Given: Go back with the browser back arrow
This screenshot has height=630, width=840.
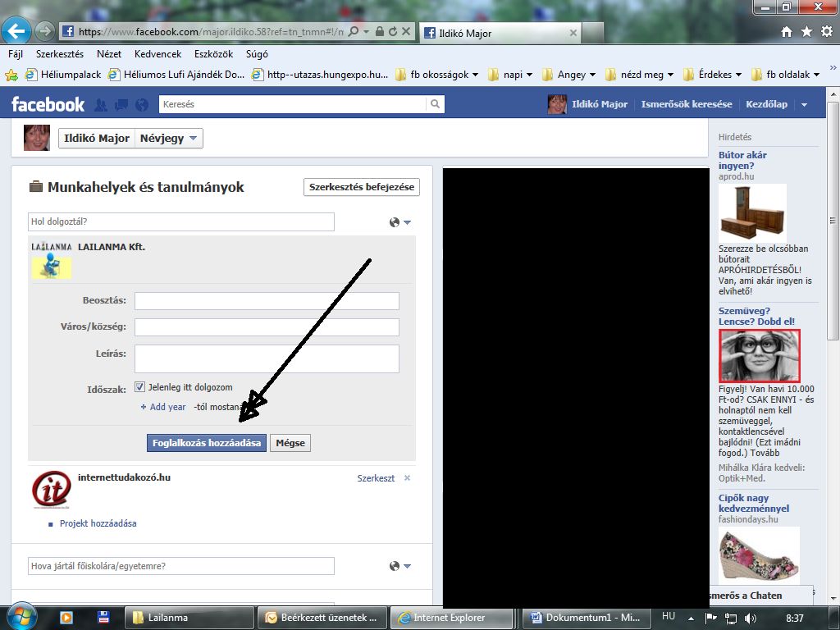Looking at the screenshot, I should tap(16, 31).
